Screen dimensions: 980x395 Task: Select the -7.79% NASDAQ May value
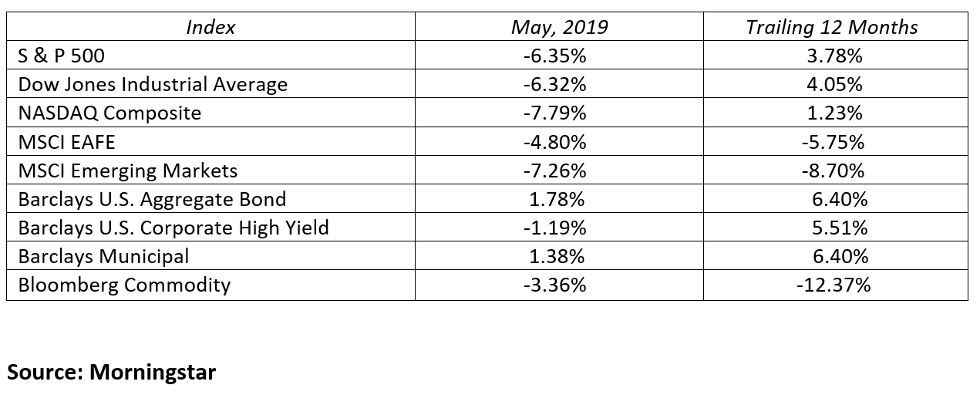[559, 113]
